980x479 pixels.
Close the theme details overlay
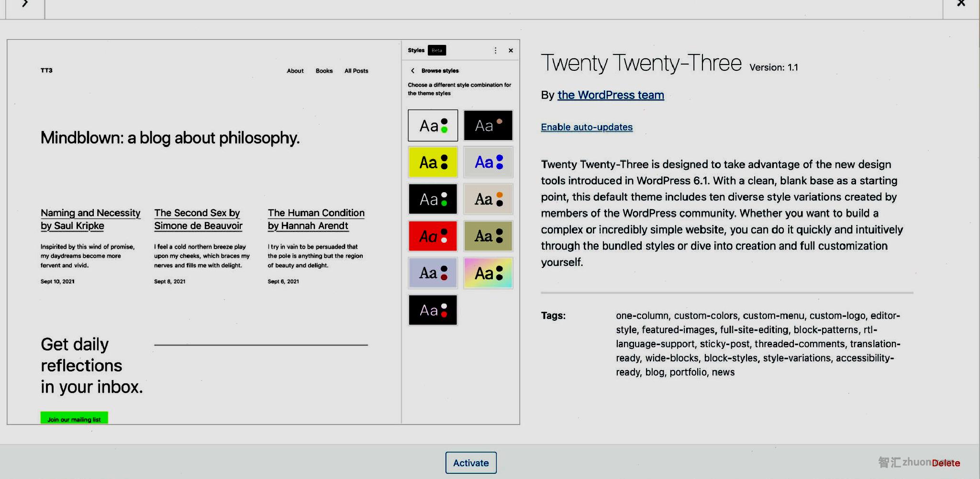961,4
